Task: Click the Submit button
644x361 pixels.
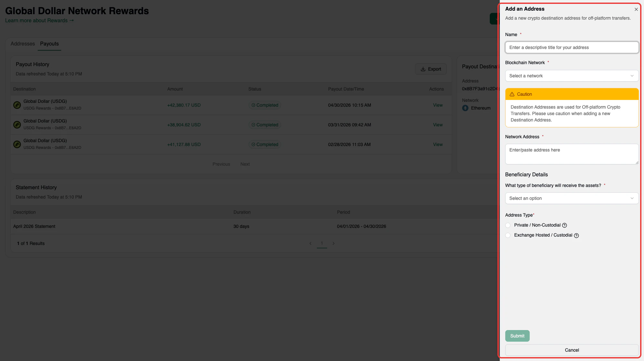Action: (x=517, y=336)
